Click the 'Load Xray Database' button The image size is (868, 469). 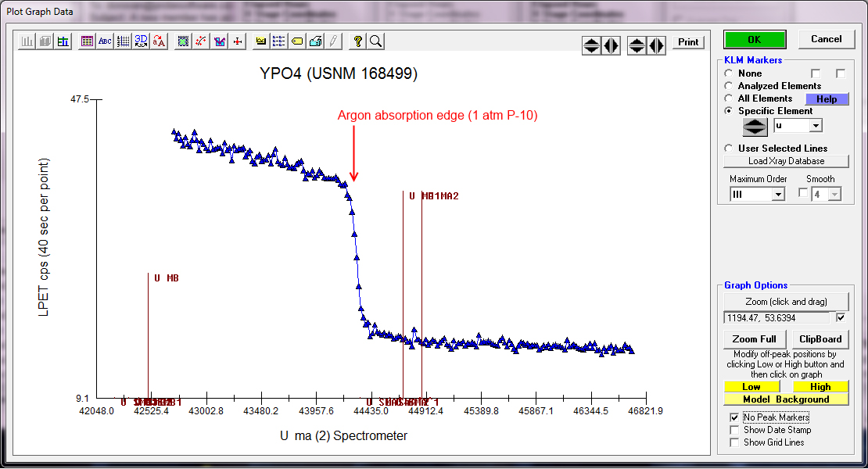786,161
